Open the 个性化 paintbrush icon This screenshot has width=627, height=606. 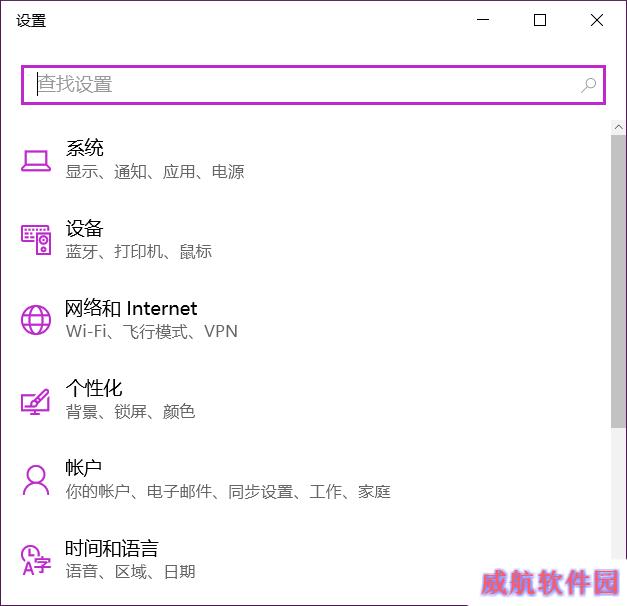pos(36,401)
